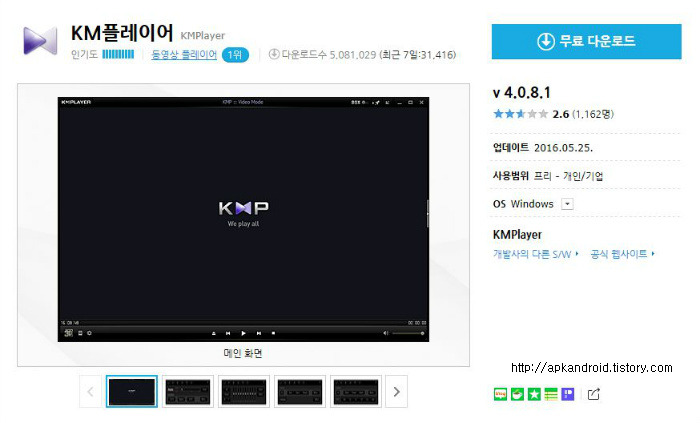Image resolution: width=700 pixels, height=423 pixels.
Task: Click the update date 2016.05.25.
Action: click(x=563, y=148)
